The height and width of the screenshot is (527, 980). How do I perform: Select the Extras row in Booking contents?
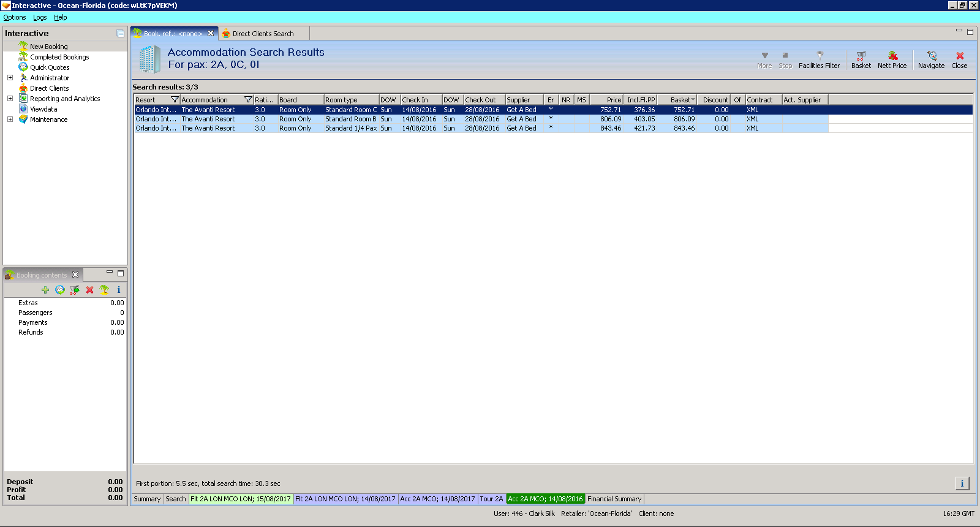65,303
